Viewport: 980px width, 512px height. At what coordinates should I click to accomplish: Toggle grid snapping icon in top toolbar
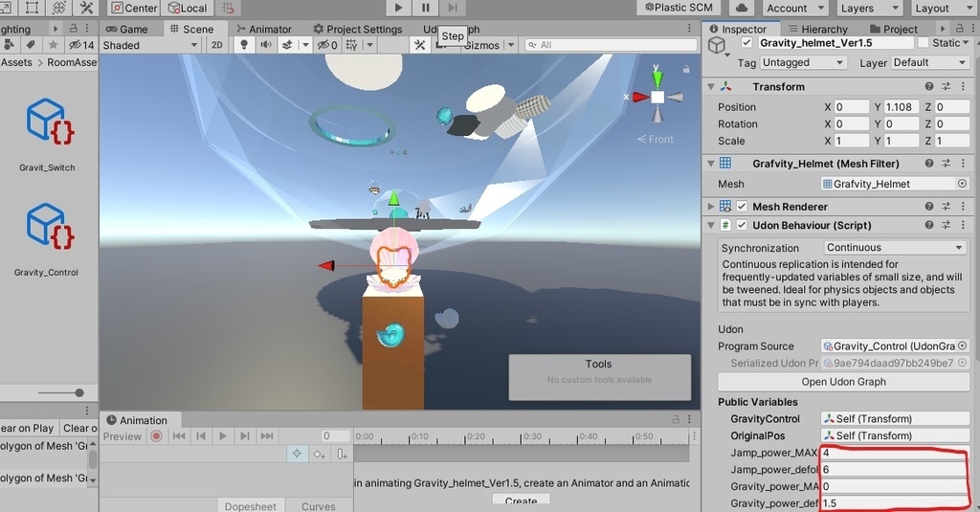point(228,8)
